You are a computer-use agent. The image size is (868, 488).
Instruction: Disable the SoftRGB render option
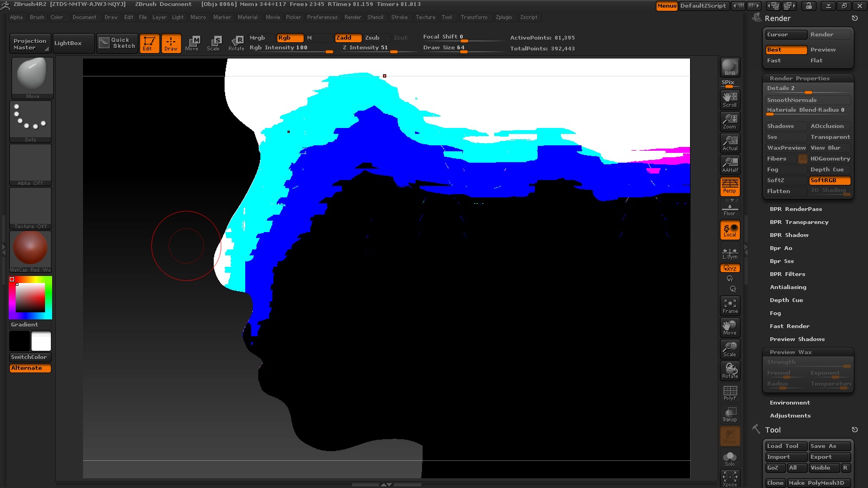coord(829,181)
